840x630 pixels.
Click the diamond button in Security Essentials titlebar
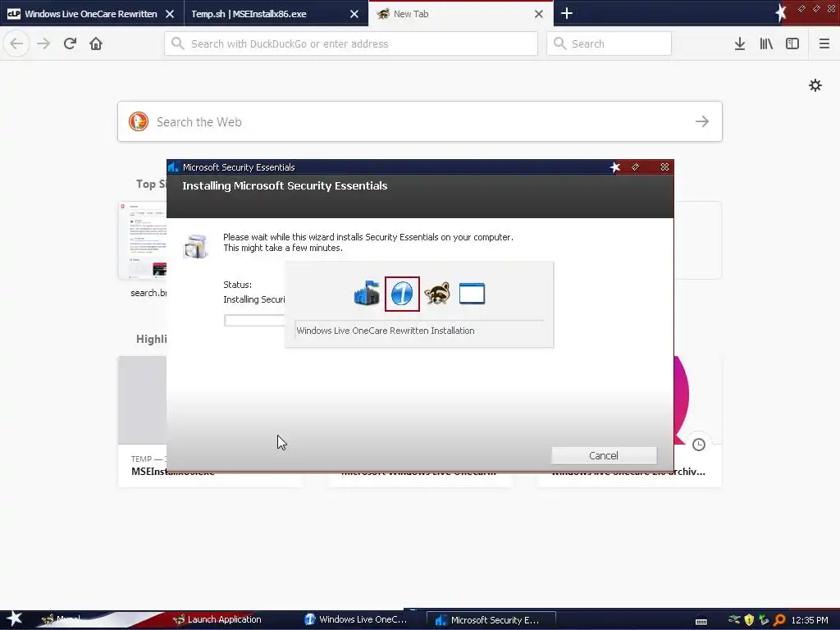coord(636,167)
